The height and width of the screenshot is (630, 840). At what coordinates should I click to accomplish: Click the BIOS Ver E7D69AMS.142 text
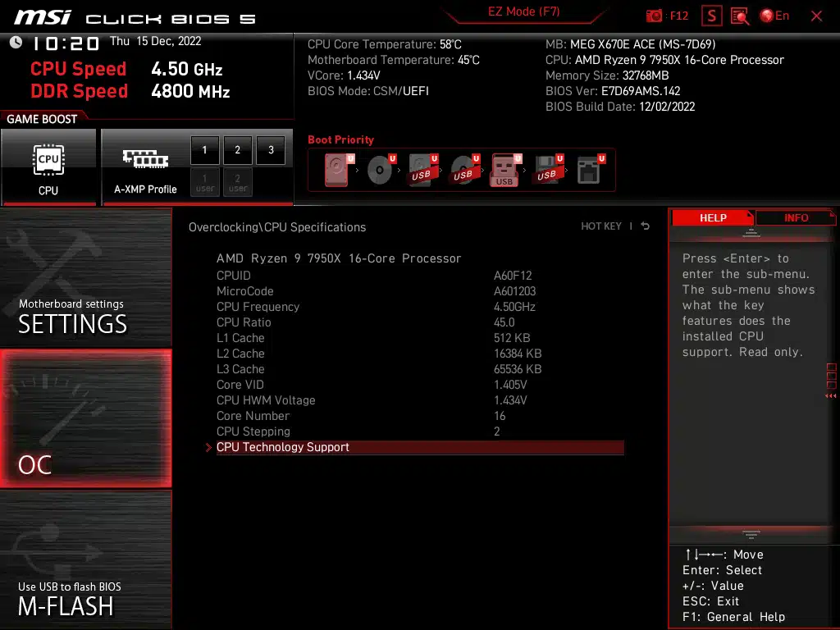[x=613, y=91]
